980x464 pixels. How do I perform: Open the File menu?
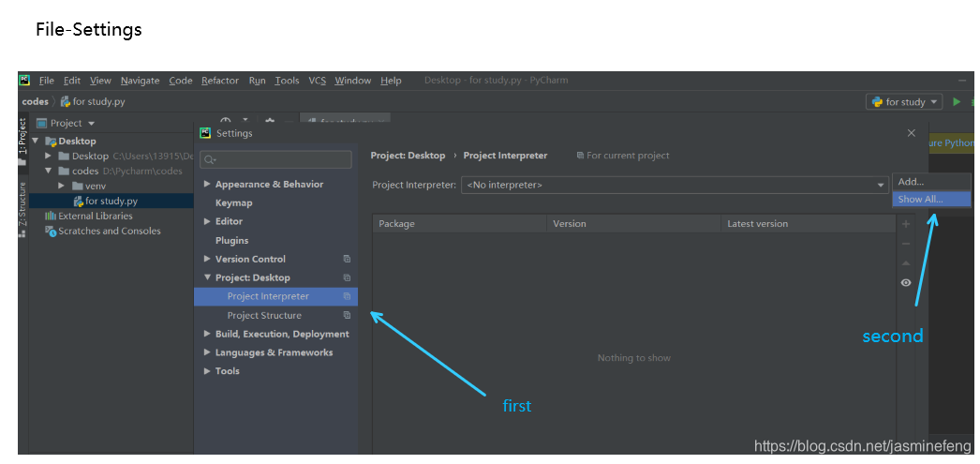pyautogui.click(x=46, y=80)
